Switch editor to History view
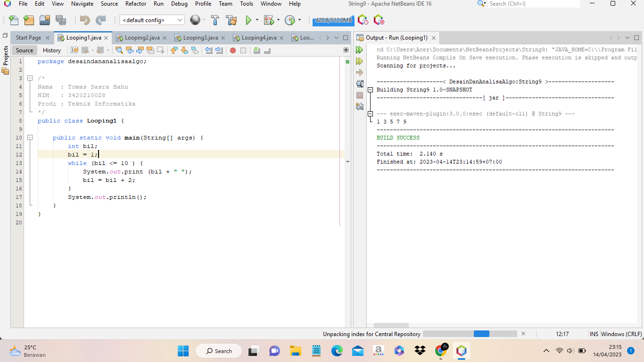The width and height of the screenshot is (644, 362). [x=52, y=50]
